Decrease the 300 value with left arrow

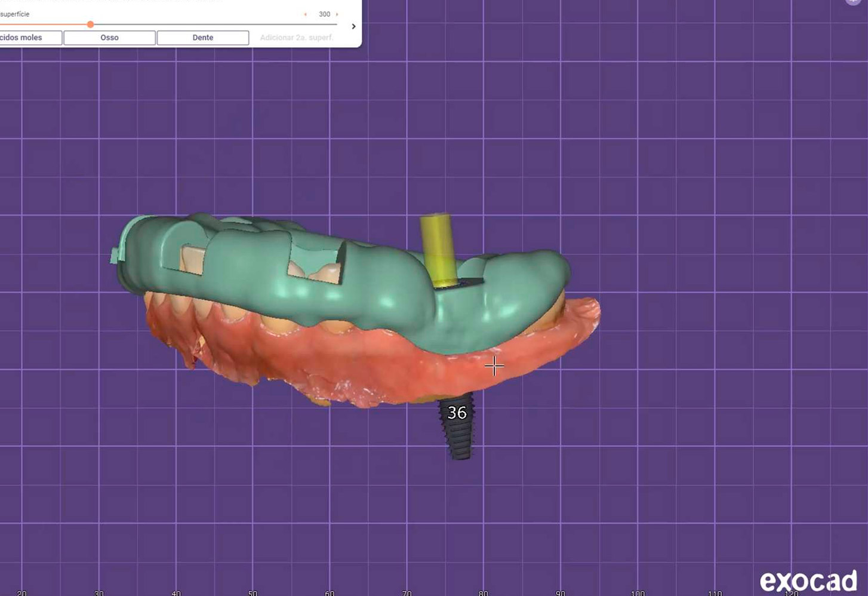[x=306, y=14]
